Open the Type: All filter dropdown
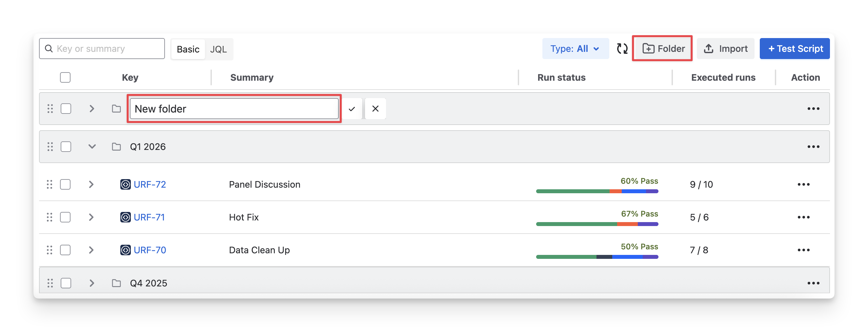Image resolution: width=868 pixels, height=332 pixels. coord(575,49)
